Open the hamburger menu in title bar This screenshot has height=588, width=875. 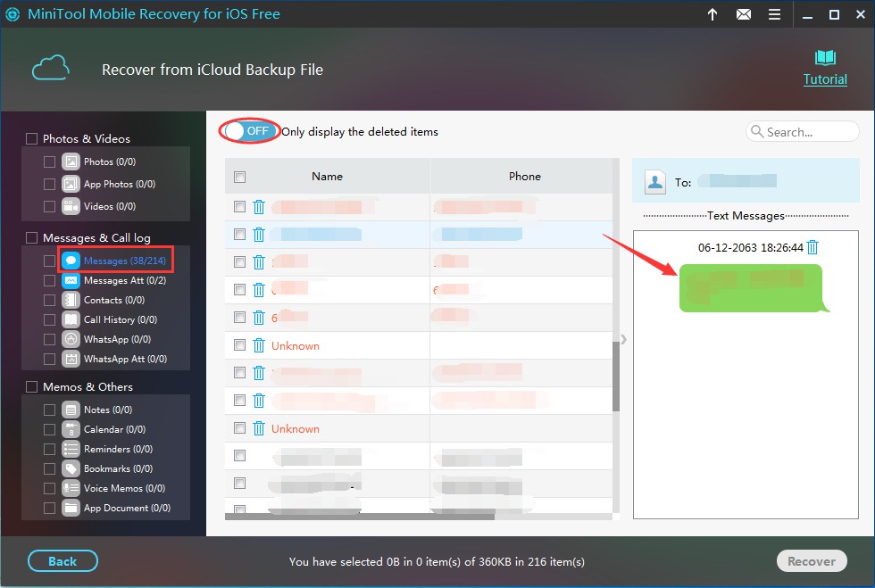[x=775, y=14]
